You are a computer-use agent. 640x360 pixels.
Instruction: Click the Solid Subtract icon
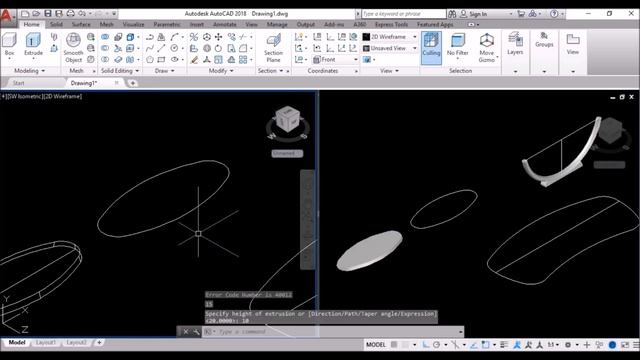click(x=105, y=48)
